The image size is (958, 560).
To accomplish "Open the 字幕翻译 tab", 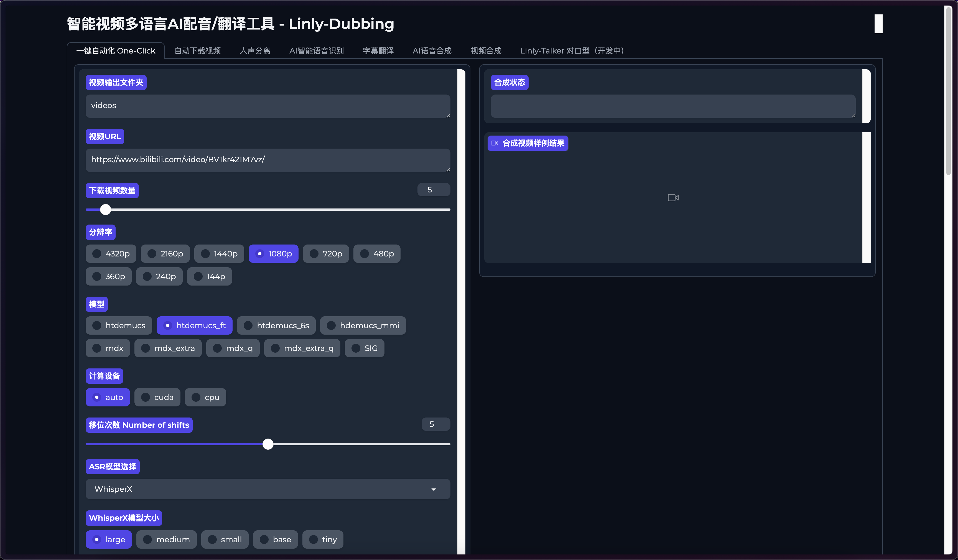I will [x=378, y=51].
